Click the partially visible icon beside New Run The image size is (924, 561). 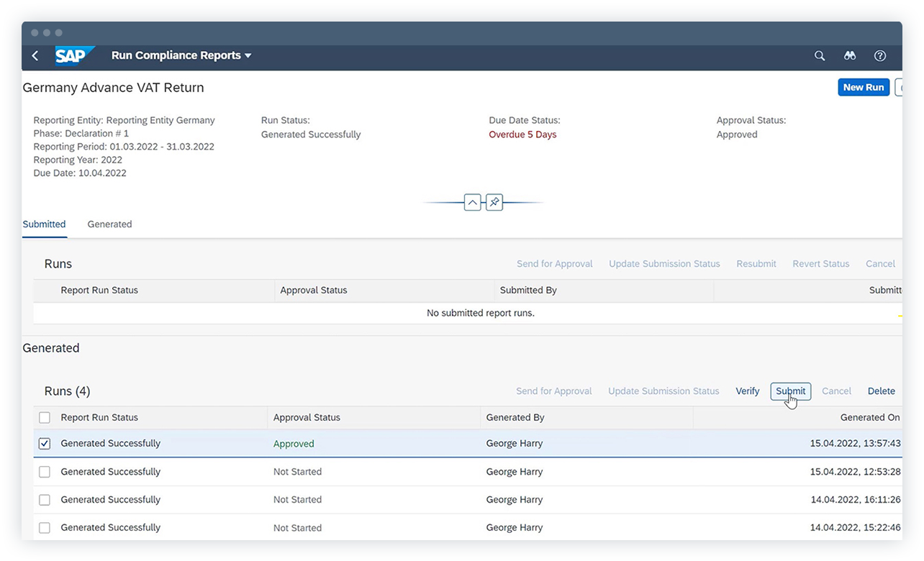click(x=899, y=87)
